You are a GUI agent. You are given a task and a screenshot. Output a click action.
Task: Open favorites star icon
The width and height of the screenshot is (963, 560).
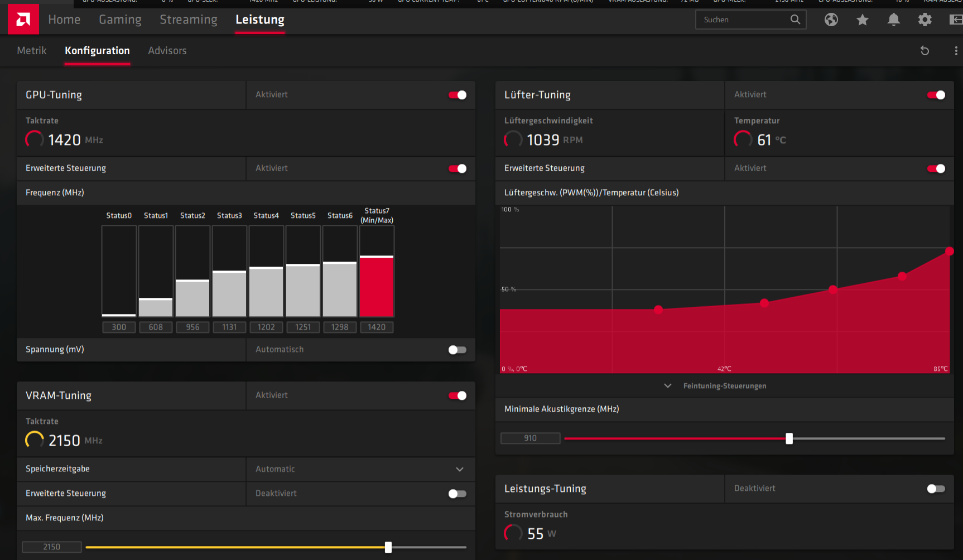(863, 20)
